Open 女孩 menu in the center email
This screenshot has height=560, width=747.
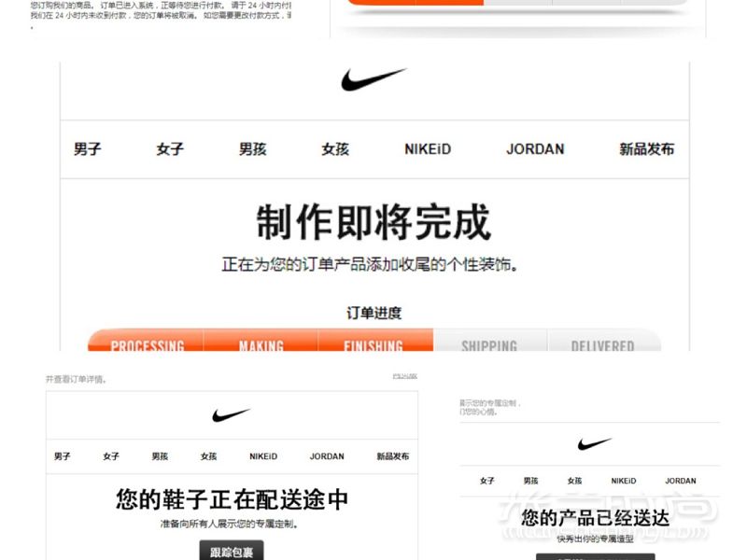(x=335, y=149)
